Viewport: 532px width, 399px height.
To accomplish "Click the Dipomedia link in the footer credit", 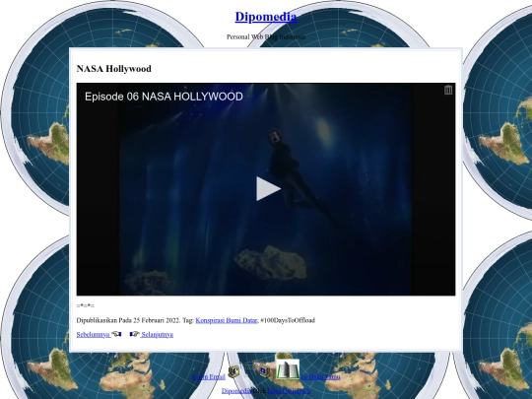I will (x=236, y=391).
